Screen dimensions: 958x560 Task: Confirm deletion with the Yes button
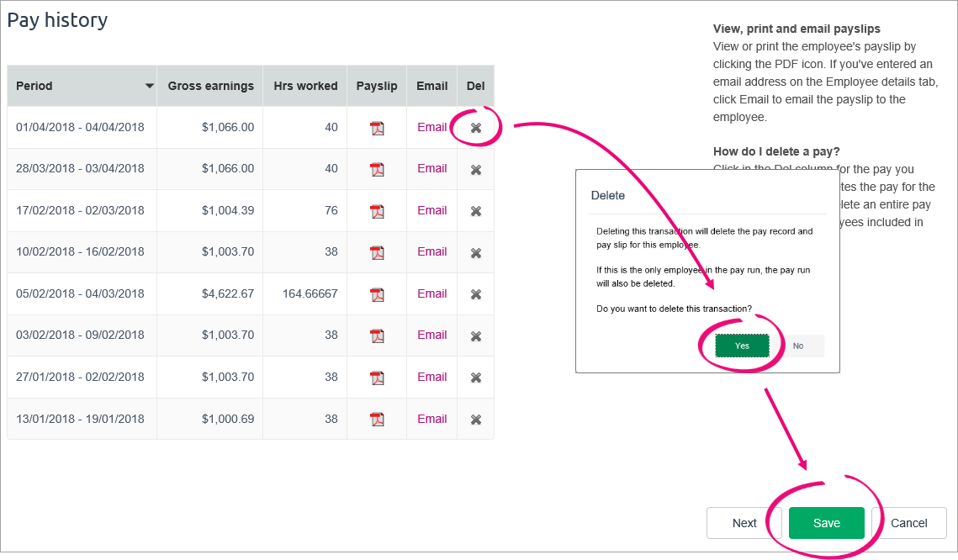click(x=742, y=346)
